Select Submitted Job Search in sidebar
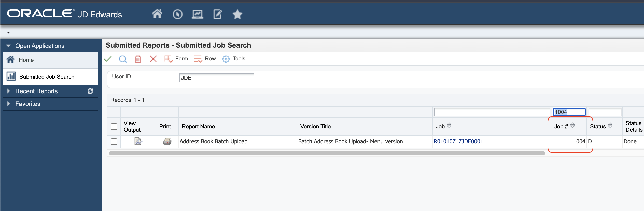The image size is (644, 211). point(47,77)
